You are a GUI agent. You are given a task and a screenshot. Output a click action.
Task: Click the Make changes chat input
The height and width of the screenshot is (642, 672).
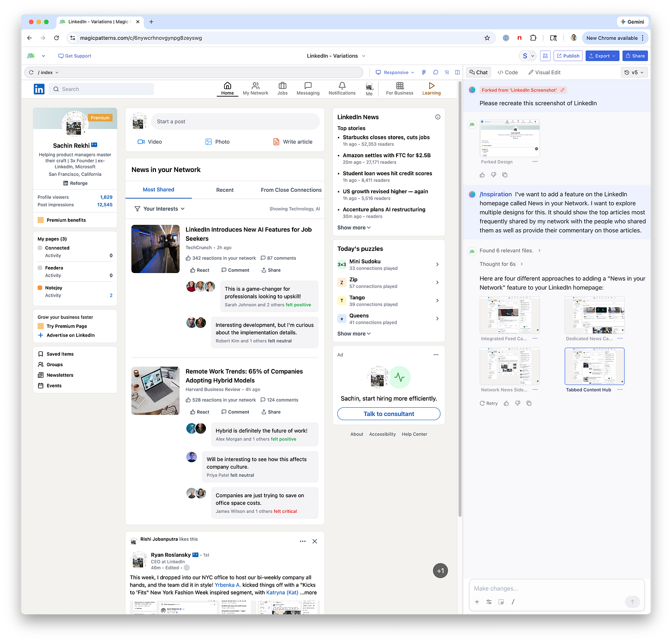click(x=557, y=588)
